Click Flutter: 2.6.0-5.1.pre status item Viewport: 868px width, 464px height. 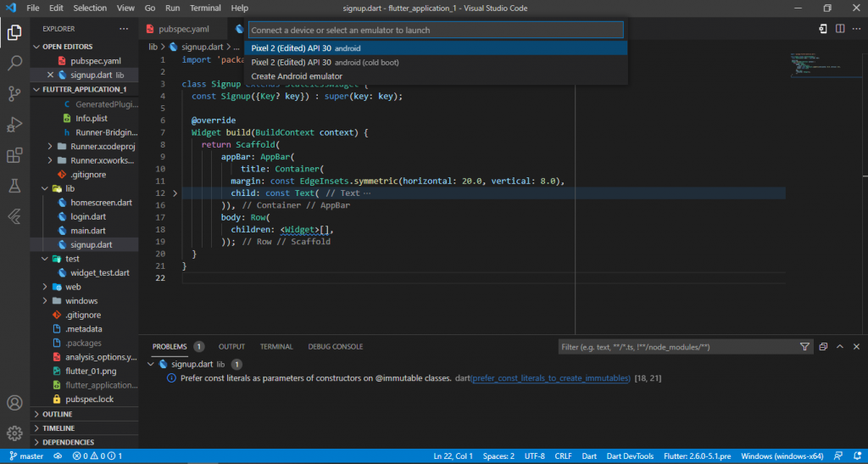[697, 456]
